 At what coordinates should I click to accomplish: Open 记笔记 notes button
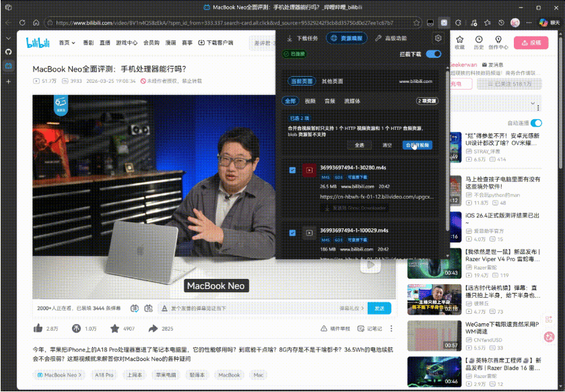[370, 328]
